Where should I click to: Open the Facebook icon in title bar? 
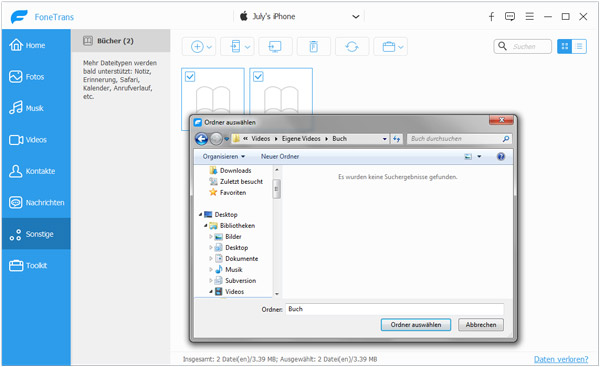(491, 16)
